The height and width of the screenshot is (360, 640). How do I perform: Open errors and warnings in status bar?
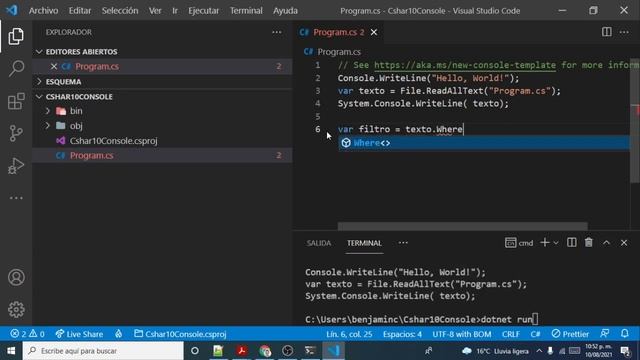[x=28, y=334]
